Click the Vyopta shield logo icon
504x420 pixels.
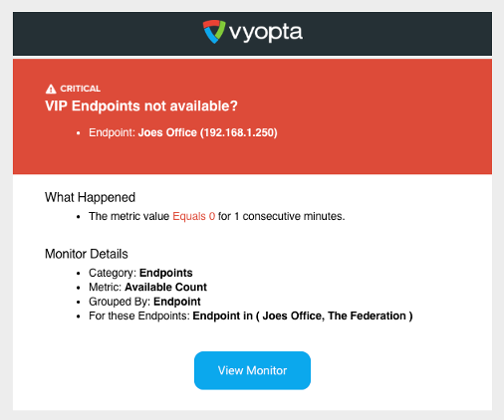(214, 32)
